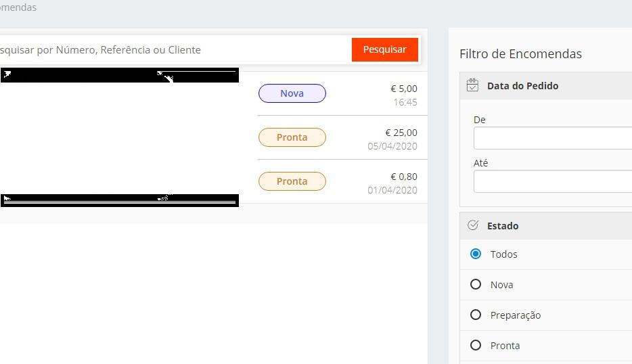Select the Todos status radio button
The image size is (632, 364).
pos(476,254)
